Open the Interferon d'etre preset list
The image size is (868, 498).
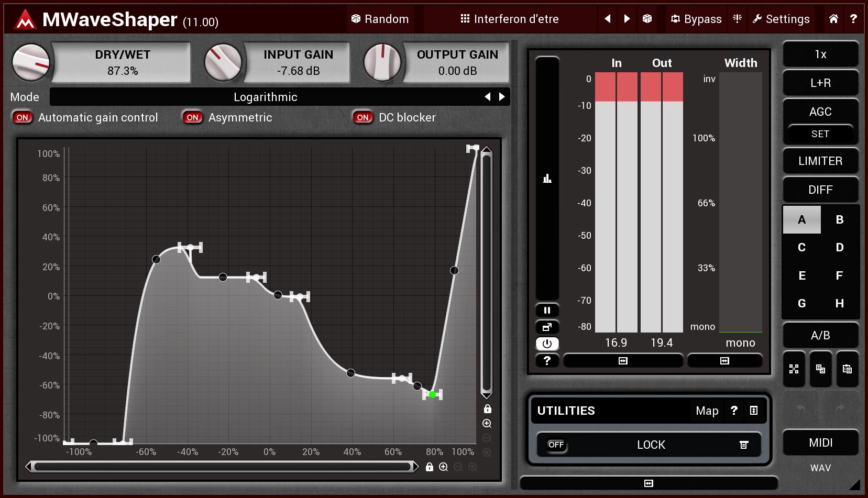[509, 19]
